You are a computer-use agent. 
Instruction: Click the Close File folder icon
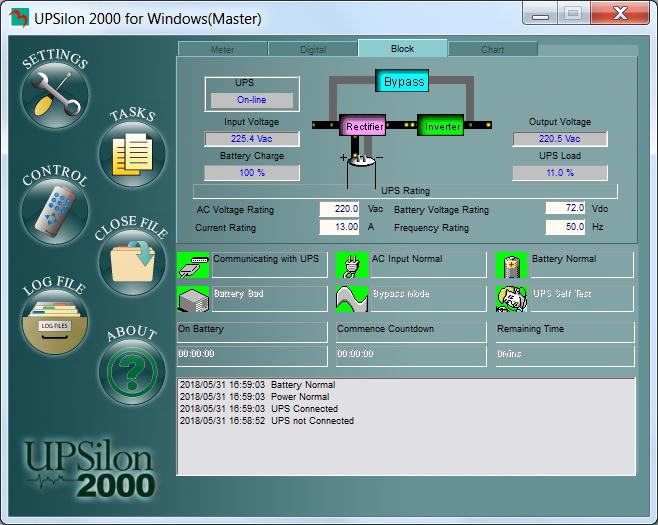pos(132,262)
